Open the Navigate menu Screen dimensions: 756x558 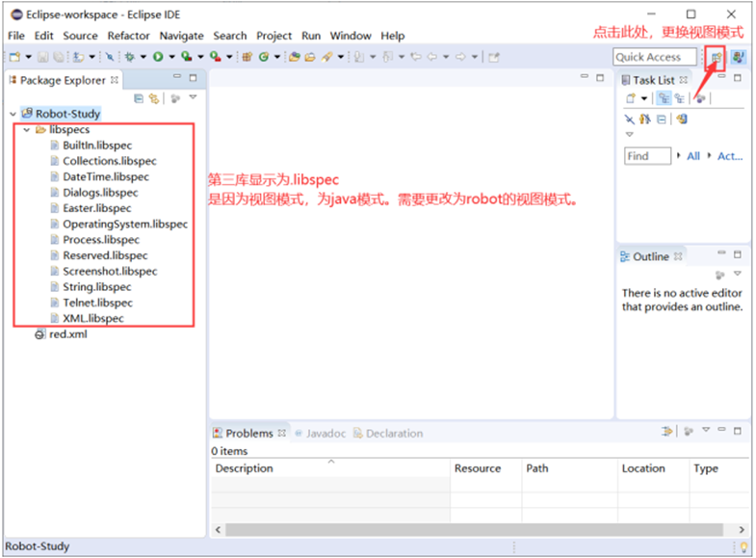click(181, 36)
